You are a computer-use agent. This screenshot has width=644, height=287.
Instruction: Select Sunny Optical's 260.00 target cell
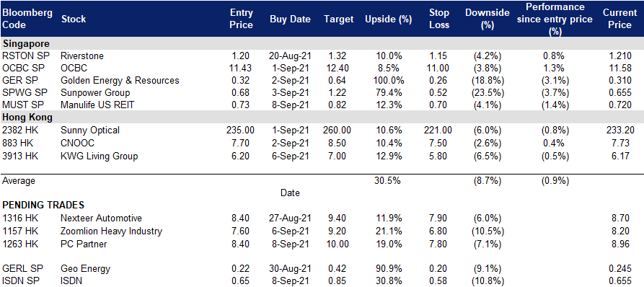click(338, 130)
